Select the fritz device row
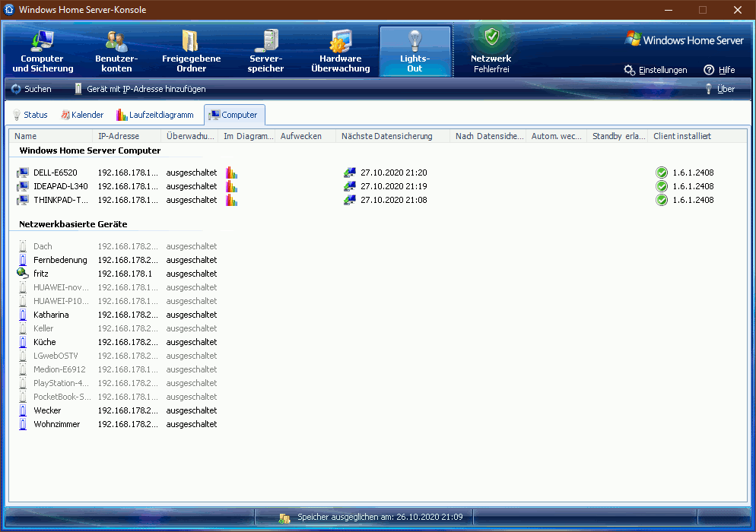This screenshot has height=532, width=756. (40, 274)
